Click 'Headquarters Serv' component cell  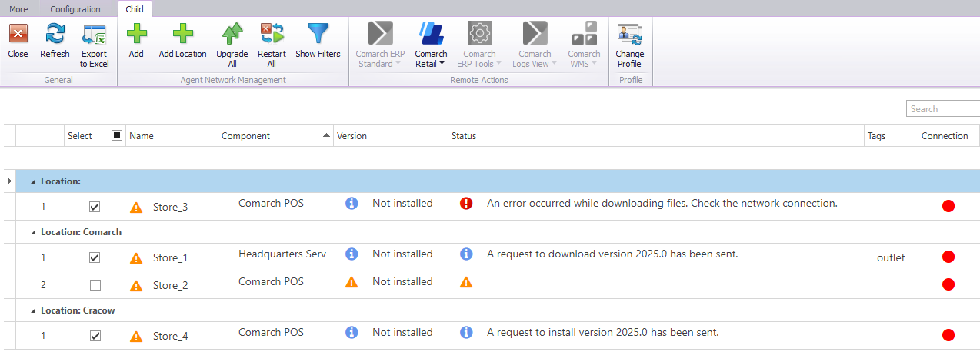[x=282, y=254]
